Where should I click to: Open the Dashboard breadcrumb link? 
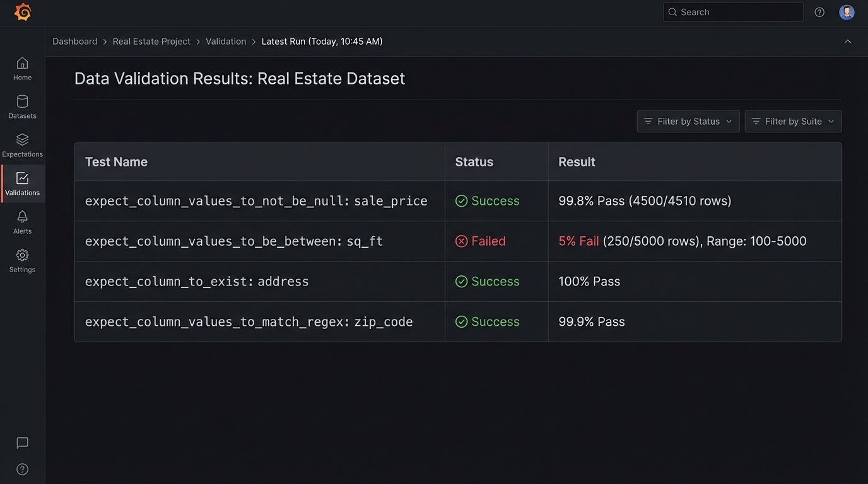(74, 41)
